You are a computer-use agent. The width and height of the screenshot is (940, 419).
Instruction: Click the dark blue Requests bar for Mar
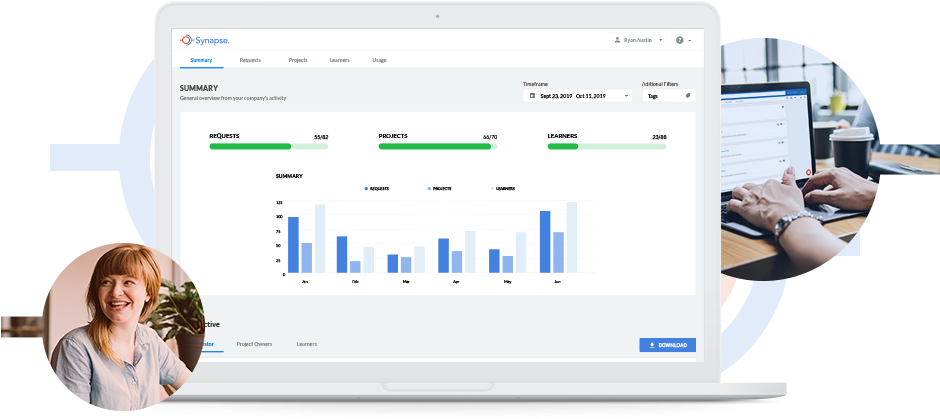393,264
